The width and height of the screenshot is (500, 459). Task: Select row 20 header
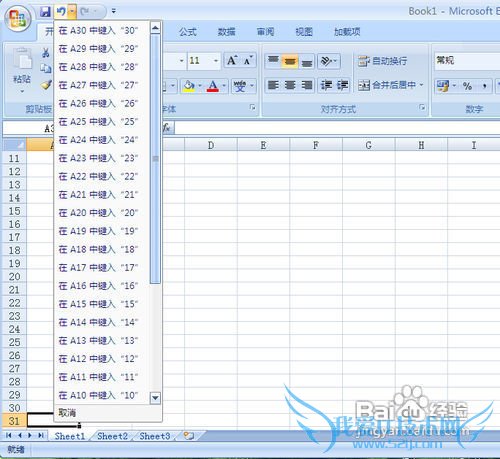point(14,277)
